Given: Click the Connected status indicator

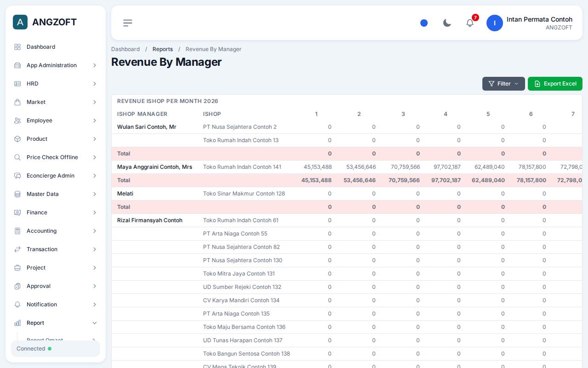Looking at the screenshot, I should coord(56,349).
